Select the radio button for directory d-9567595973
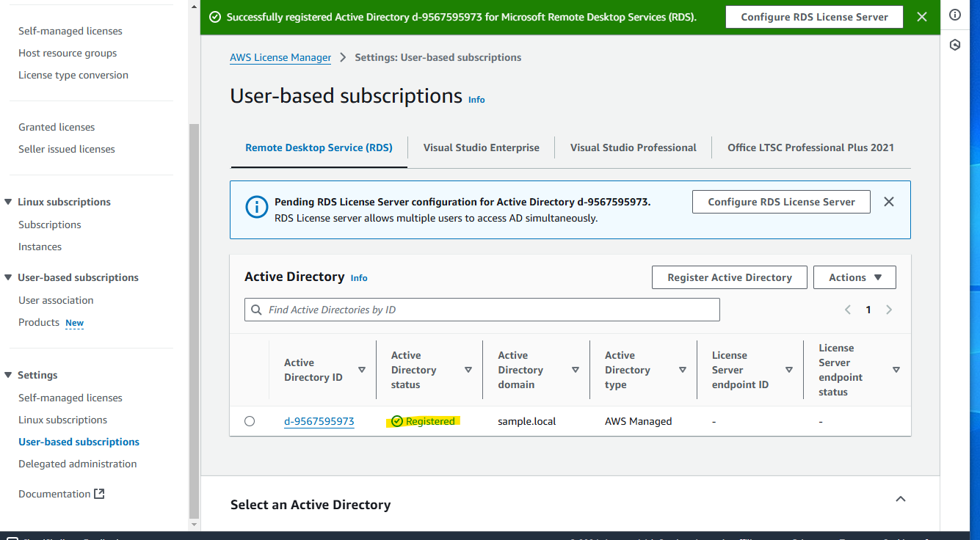 point(250,420)
